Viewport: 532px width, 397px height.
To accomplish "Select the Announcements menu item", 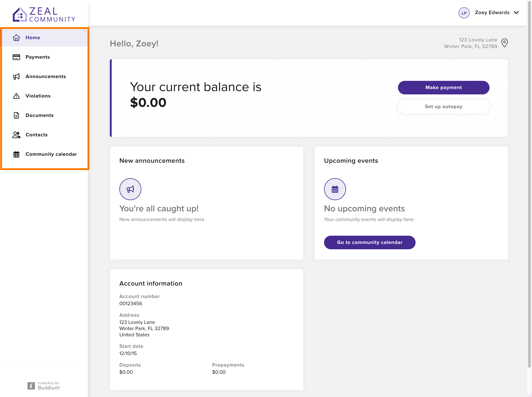I will coord(44,76).
